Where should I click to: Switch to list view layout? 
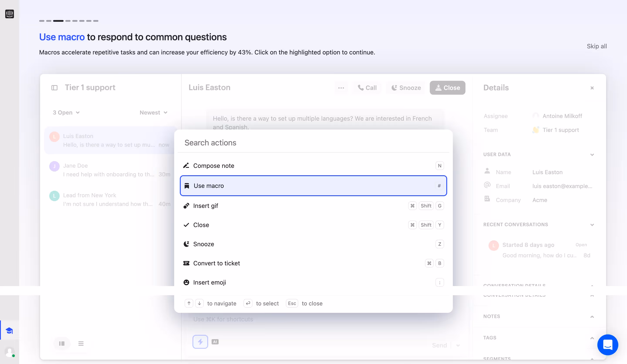pos(81,344)
